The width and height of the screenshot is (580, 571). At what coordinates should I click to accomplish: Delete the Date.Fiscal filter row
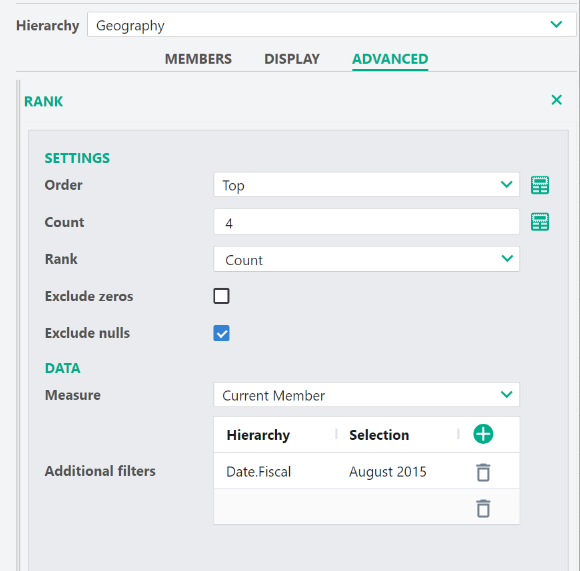click(x=483, y=472)
